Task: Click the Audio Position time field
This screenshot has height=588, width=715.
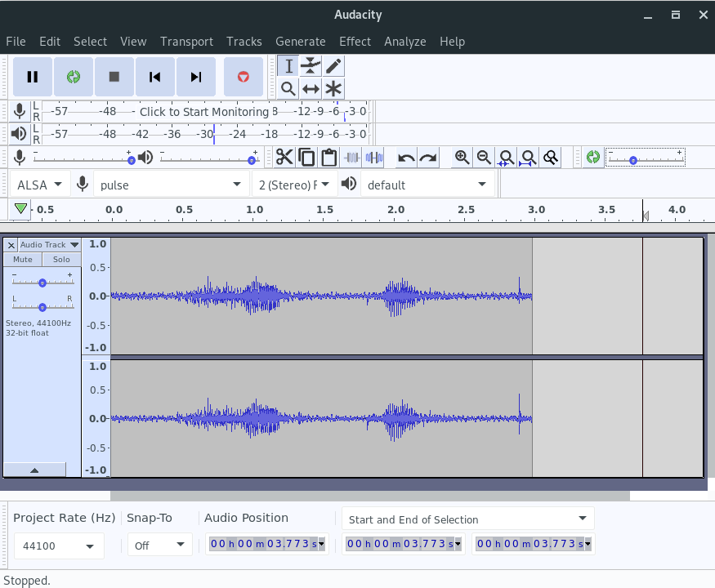Action: (x=266, y=544)
